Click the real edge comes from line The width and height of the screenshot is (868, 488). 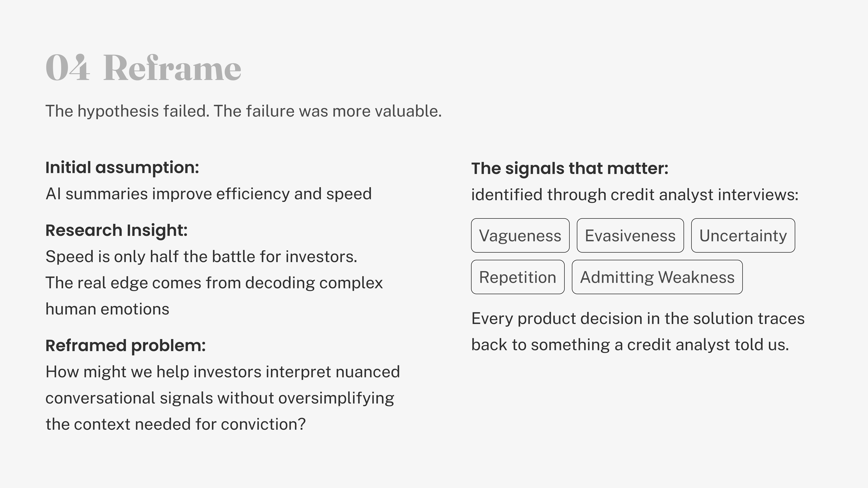coord(214,283)
